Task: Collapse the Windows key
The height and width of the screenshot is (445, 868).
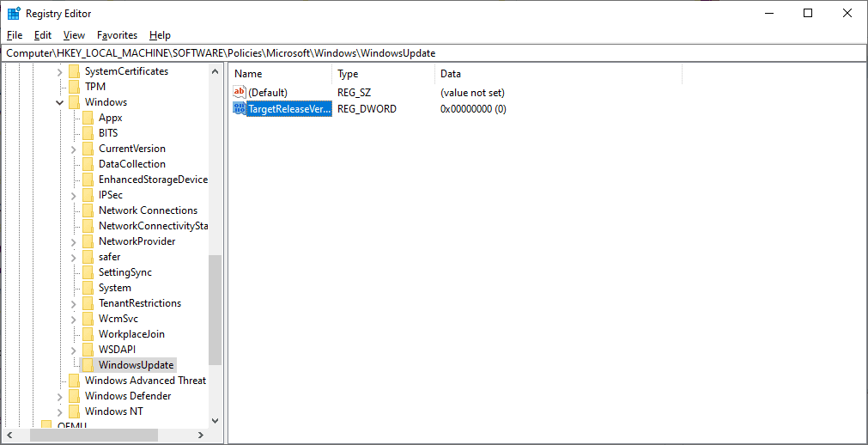Action: [x=60, y=102]
